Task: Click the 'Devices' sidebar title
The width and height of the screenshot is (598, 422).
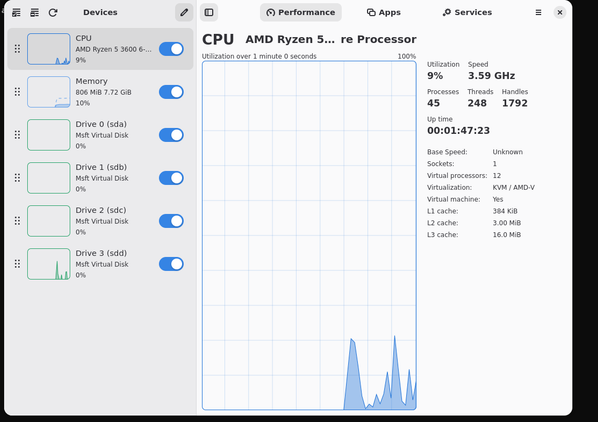Action: click(100, 13)
